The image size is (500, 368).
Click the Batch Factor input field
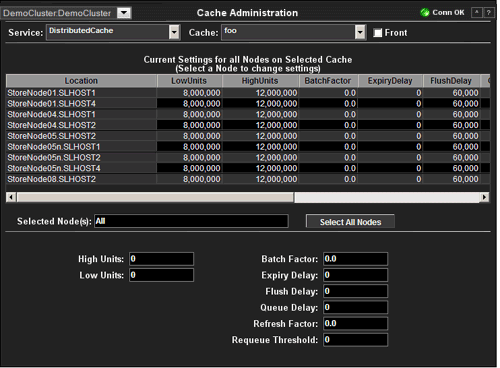[355, 259]
